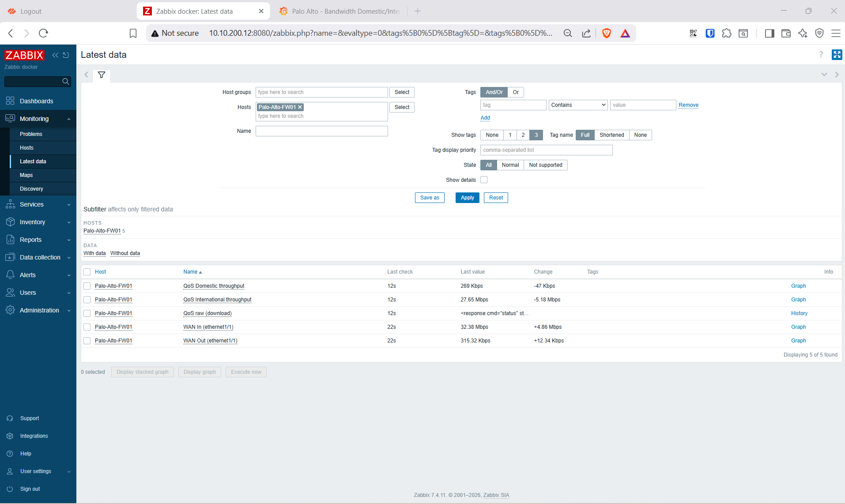Viewport: 845px width, 504px height.
Task: Open the Bitwarden extension icon
Action: [710, 33]
